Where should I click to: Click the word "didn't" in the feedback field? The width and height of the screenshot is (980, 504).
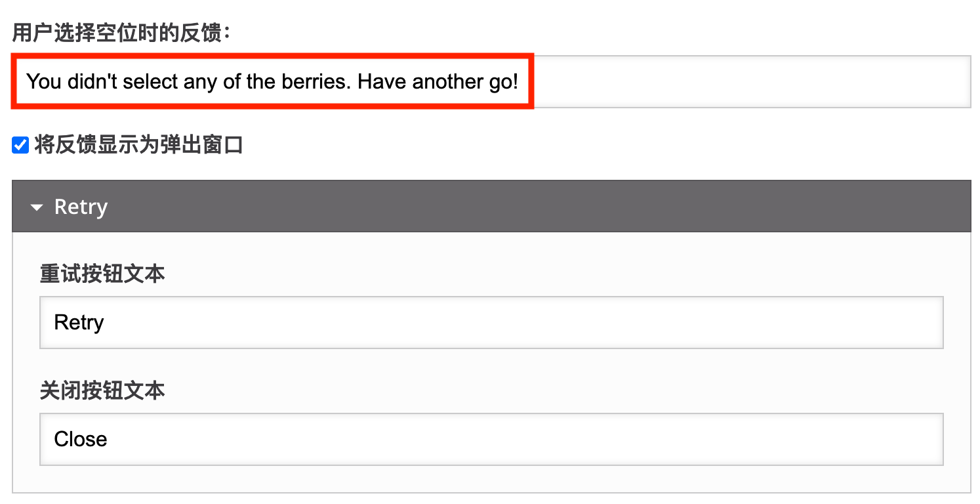tap(91, 82)
